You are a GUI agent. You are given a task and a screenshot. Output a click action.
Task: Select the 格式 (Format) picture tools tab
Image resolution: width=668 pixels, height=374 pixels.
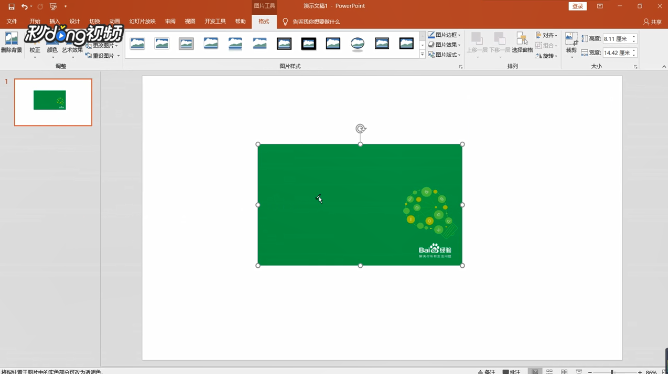pos(264,21)
